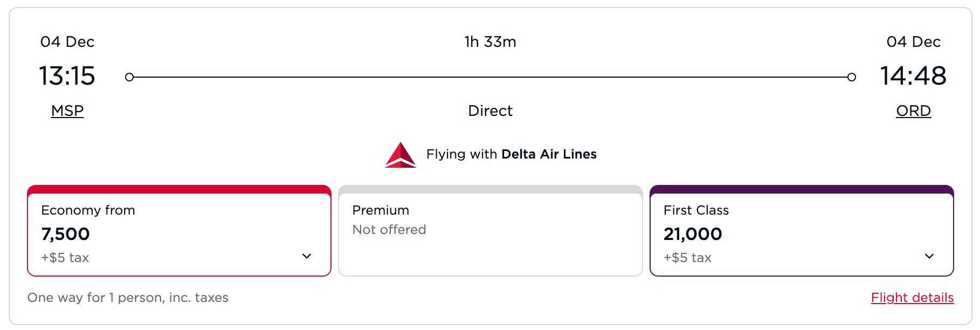The width and height of the screenshot is (980, 330).
Task: Click the 1h 33m duration text
Action: [489, 42]
